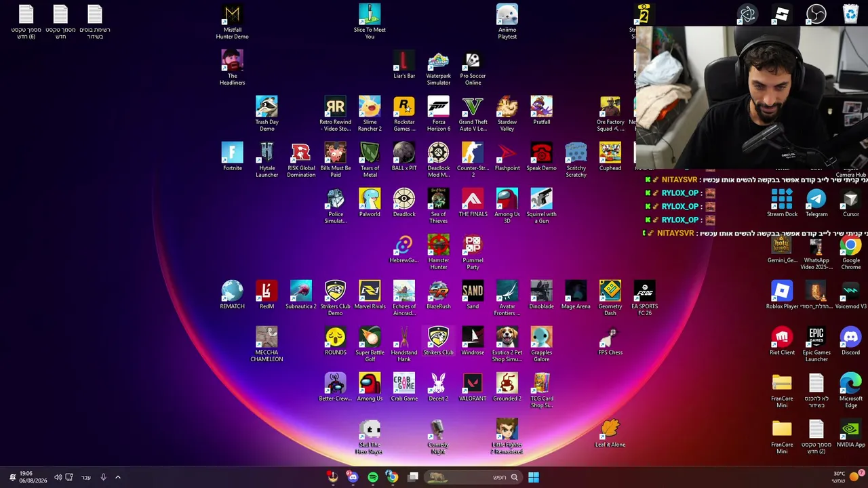Launch Grand Theft Auto V
Screen dimensions: 868x488
tap(473, 114)
